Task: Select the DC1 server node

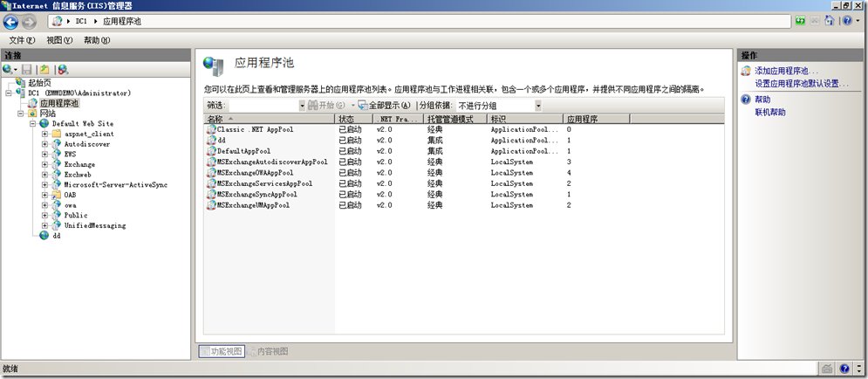Action: (79, 93)
